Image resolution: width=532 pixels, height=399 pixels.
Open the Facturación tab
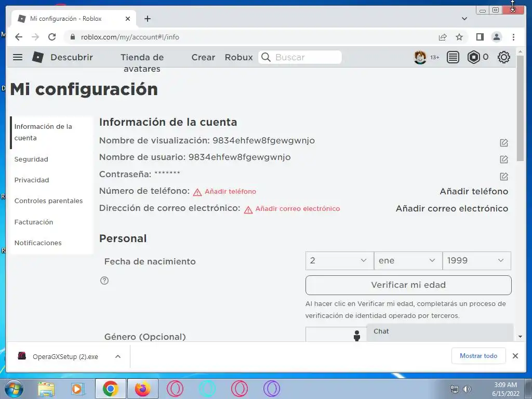pyautogui.click(x=34, y=222)
